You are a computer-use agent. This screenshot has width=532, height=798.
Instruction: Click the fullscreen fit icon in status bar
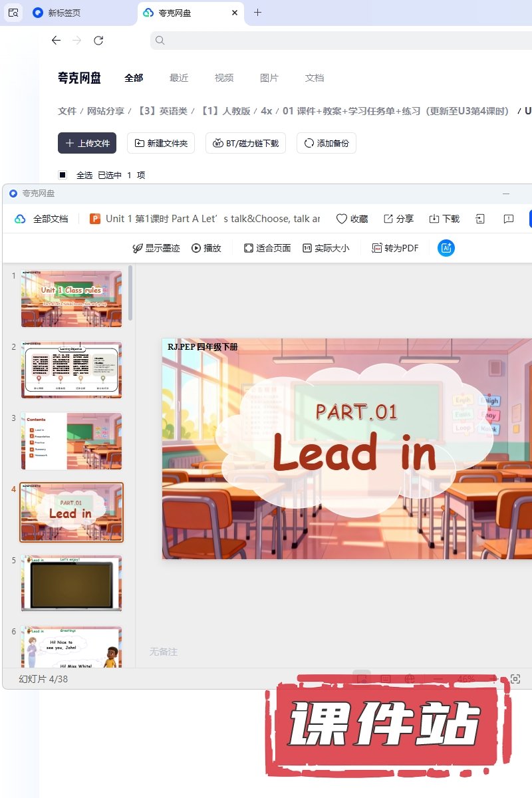click(515, 679)
